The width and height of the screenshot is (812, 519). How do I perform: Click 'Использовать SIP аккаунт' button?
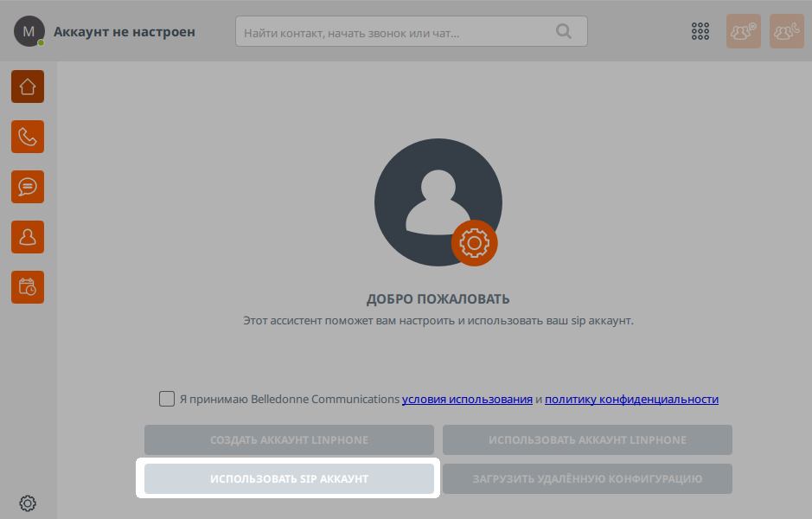click(x=289, y=478)
